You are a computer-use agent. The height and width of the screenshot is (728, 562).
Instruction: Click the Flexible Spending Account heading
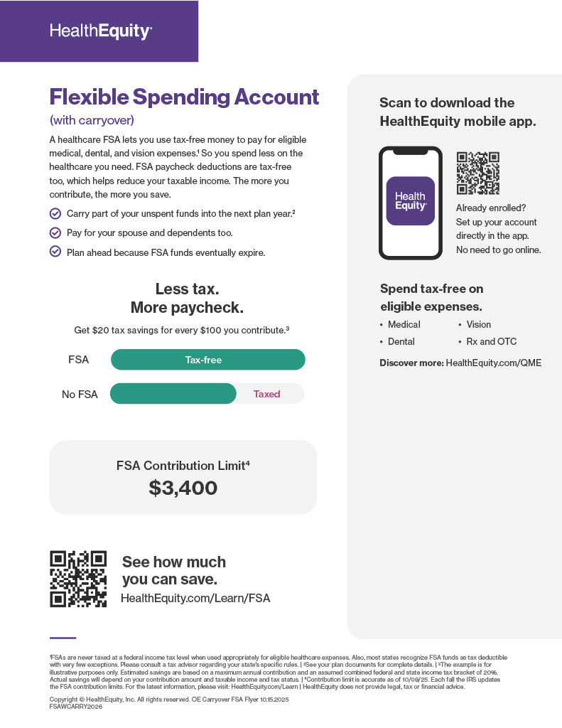tap(184, 97)
